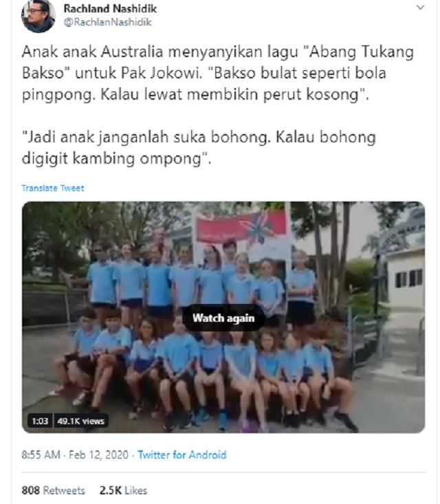Click the Watch again button

tap(223, 318)
